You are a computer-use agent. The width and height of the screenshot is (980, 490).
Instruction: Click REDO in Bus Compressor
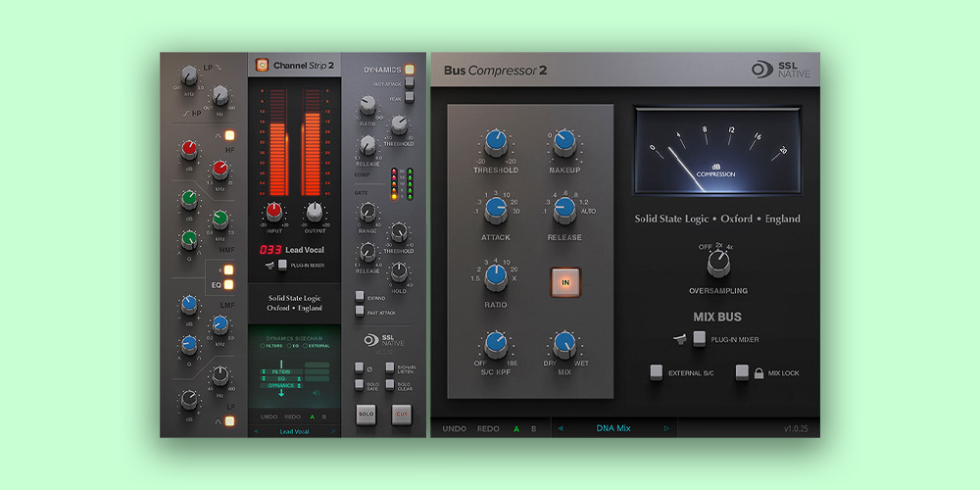(x=488, y=429)
